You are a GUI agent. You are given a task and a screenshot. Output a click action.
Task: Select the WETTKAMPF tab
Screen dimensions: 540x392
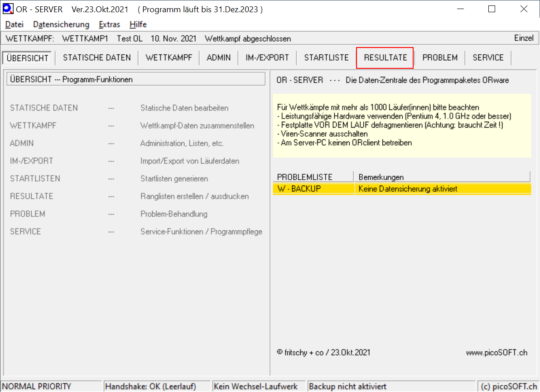169,57
